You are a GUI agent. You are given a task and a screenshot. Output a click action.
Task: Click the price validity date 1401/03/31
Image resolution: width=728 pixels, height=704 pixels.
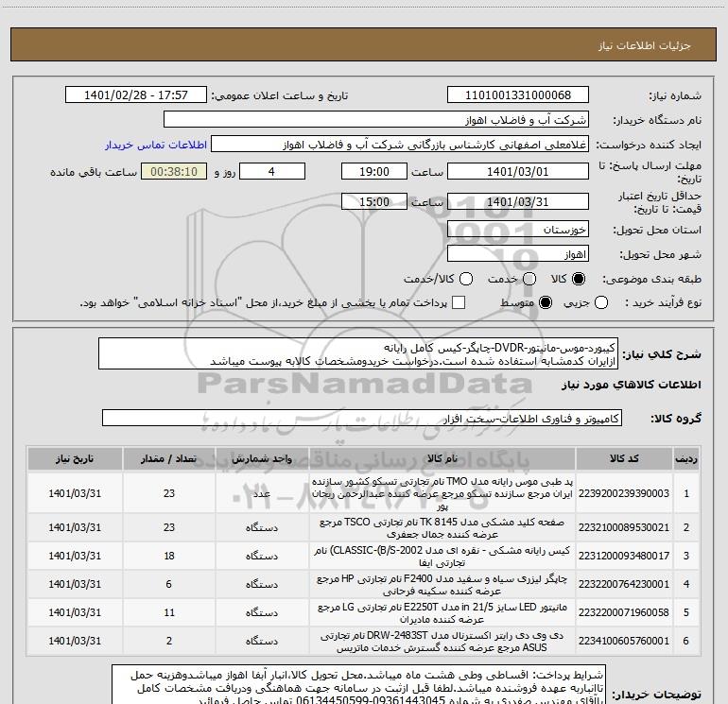pos(518,201)
